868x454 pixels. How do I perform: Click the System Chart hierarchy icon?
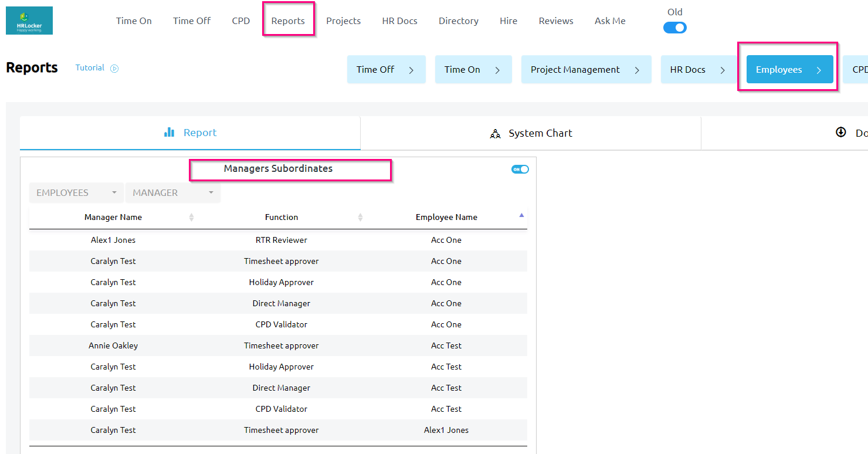(496, 134)
